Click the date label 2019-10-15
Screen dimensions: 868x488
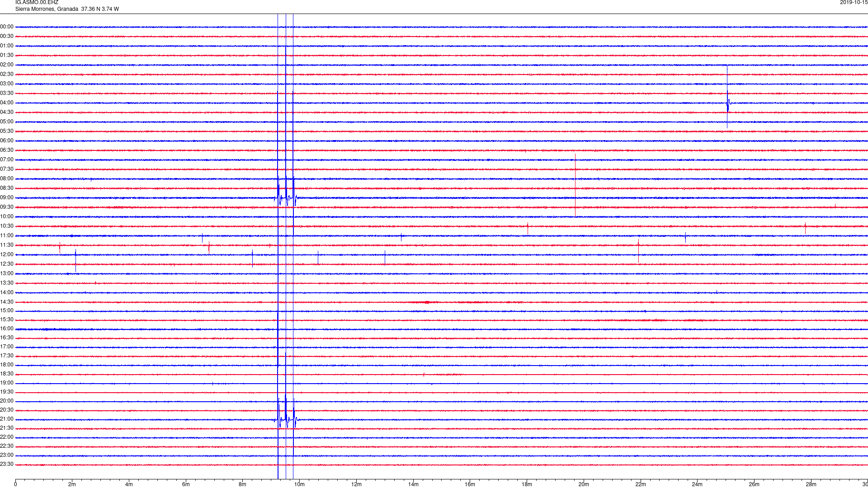click(x=854, y=3)
